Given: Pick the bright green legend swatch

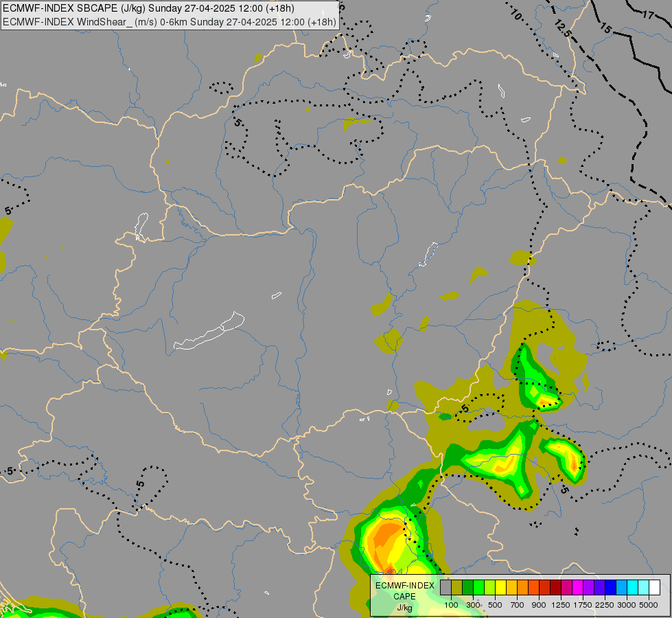Looking at the screenshot, I should 478,588.
